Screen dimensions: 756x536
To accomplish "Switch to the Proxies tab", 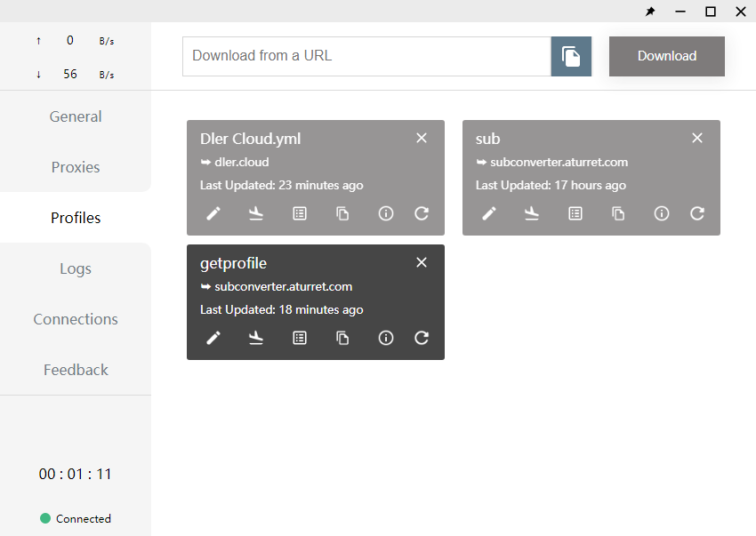I will [x=76, y=167].
